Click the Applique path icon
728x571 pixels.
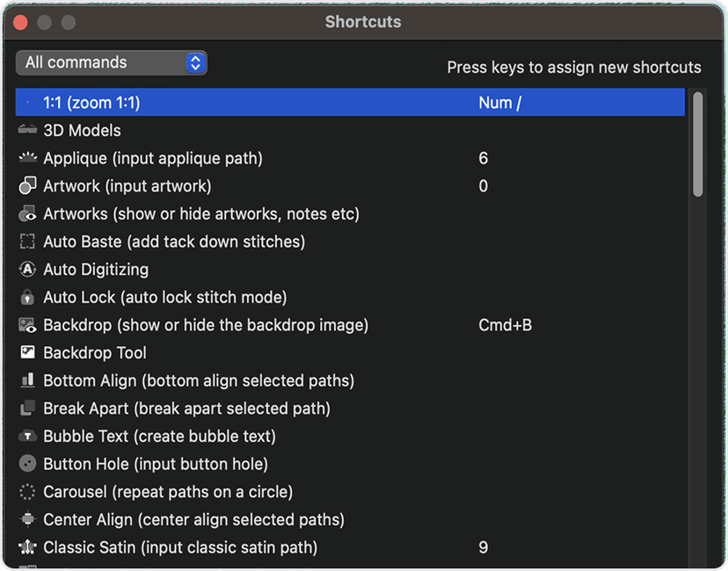[27, 158]
